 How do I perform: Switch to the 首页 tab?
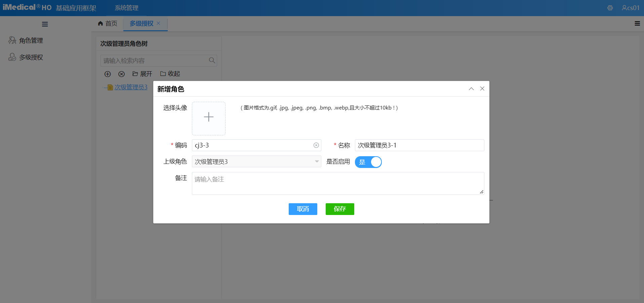click(x=107, y=24)
